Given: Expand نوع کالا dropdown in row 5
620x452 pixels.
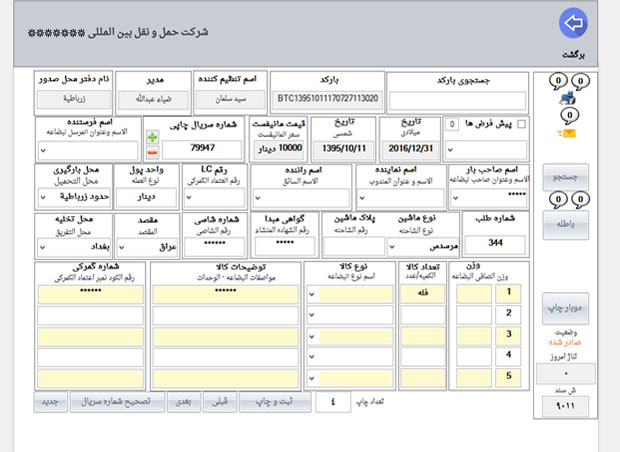Looking at the screenshot, I should 312,378.
